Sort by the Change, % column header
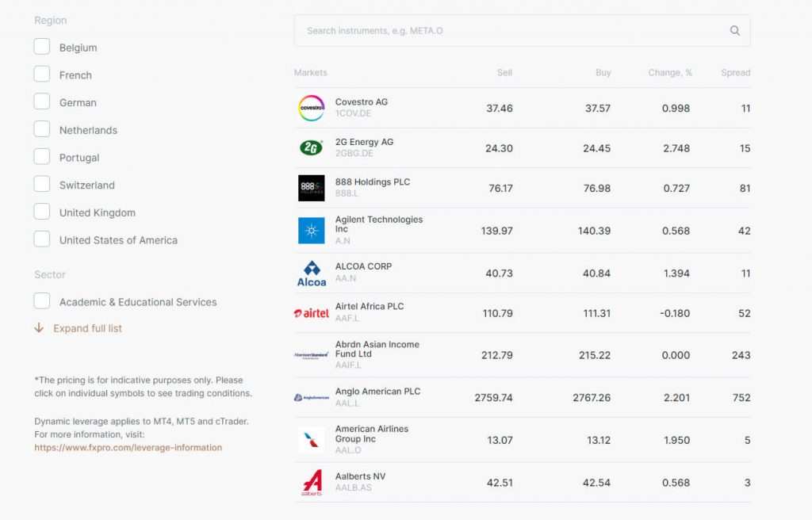This screenshot has width=812, height=520. [x=670, y=72]
